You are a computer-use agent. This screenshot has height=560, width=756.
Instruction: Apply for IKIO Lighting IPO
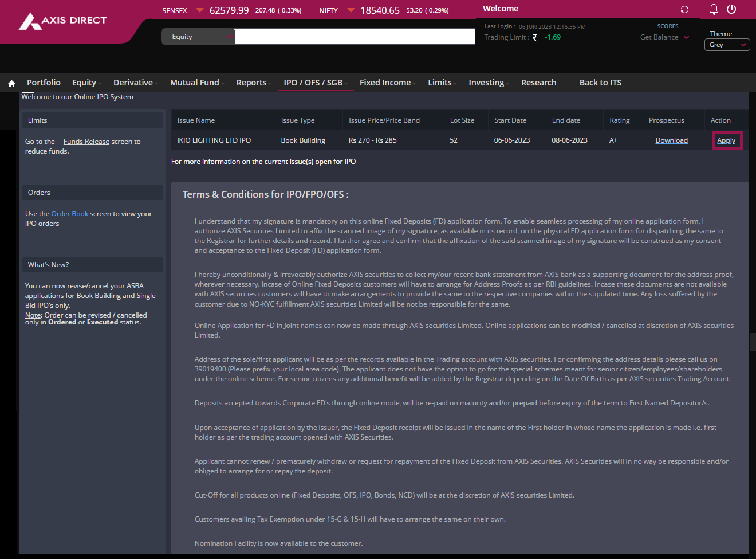tap(726, 140)
